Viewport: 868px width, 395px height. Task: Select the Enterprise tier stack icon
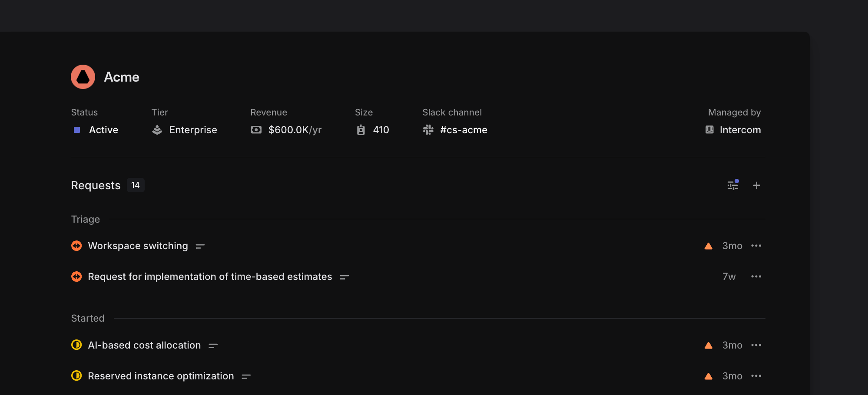point(157,129)
